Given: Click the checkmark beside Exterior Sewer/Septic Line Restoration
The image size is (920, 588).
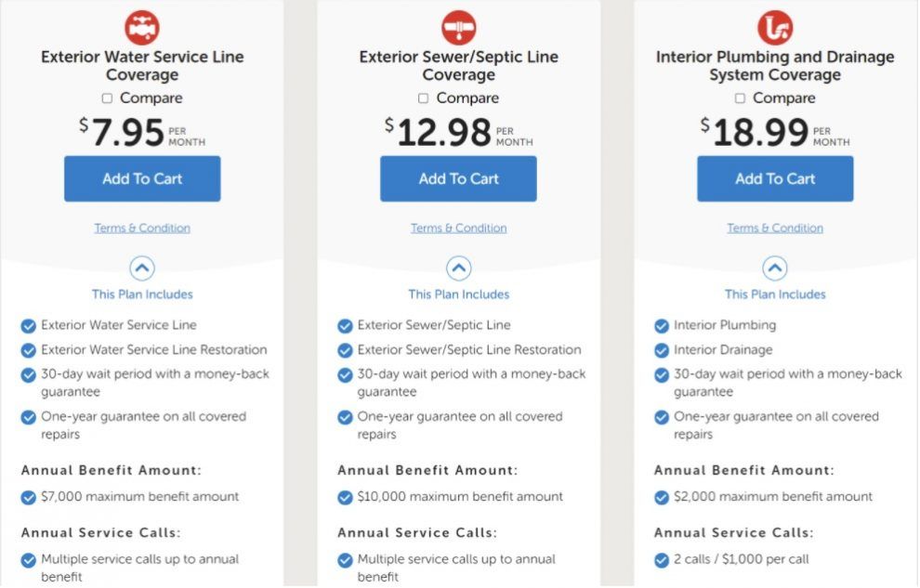Looking at the screenshot, I should click(345, 350).
